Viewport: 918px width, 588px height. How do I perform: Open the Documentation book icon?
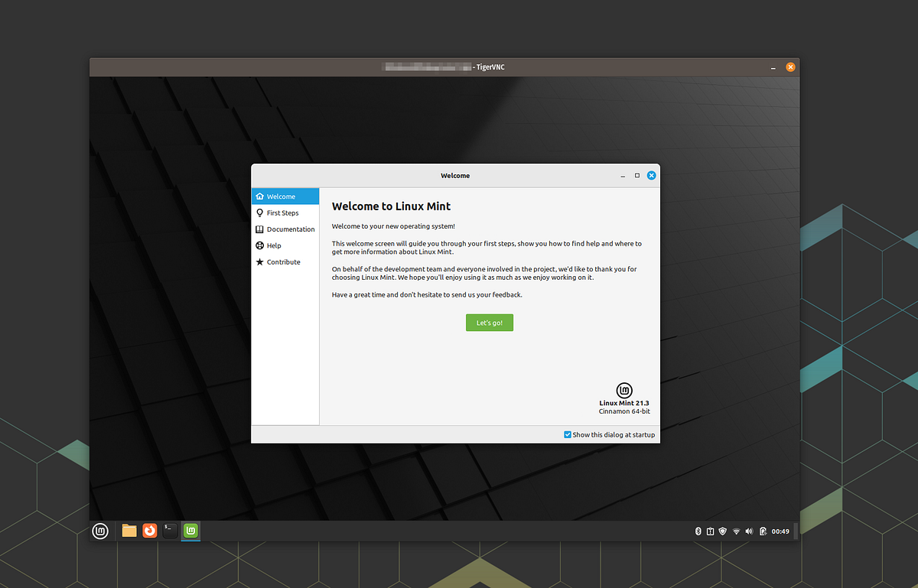(260, 229)
